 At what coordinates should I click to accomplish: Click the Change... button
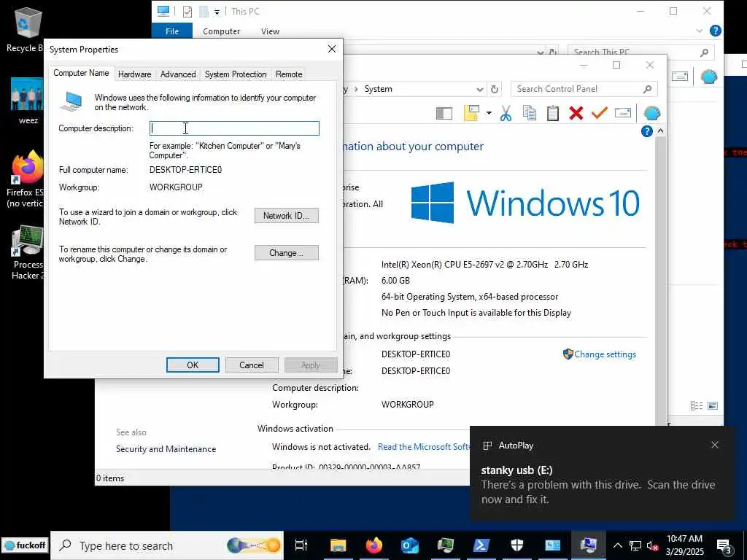286,253
